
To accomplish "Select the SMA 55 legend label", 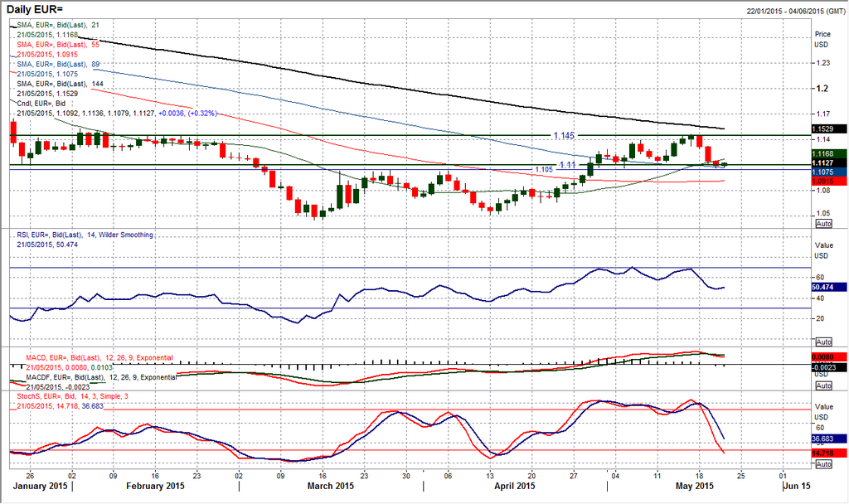I will pos(58,45).
